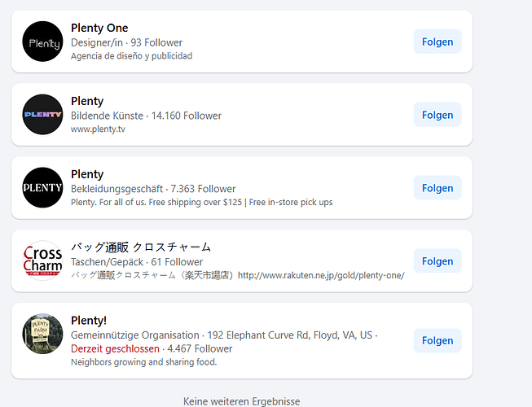Open the Plenty! farm sign profile photo
Image resolution: width=532 pixels, height=407 pixels.
(x=42, y=334)
